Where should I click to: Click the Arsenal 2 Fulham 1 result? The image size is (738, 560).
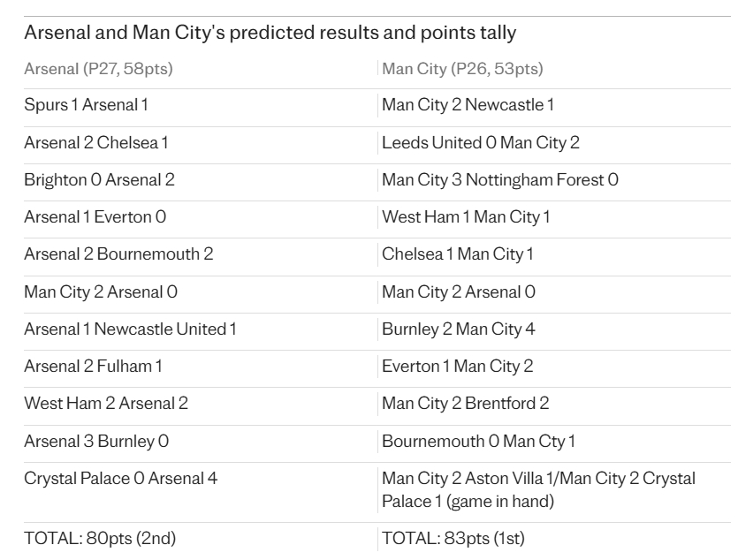pos(93,366)
